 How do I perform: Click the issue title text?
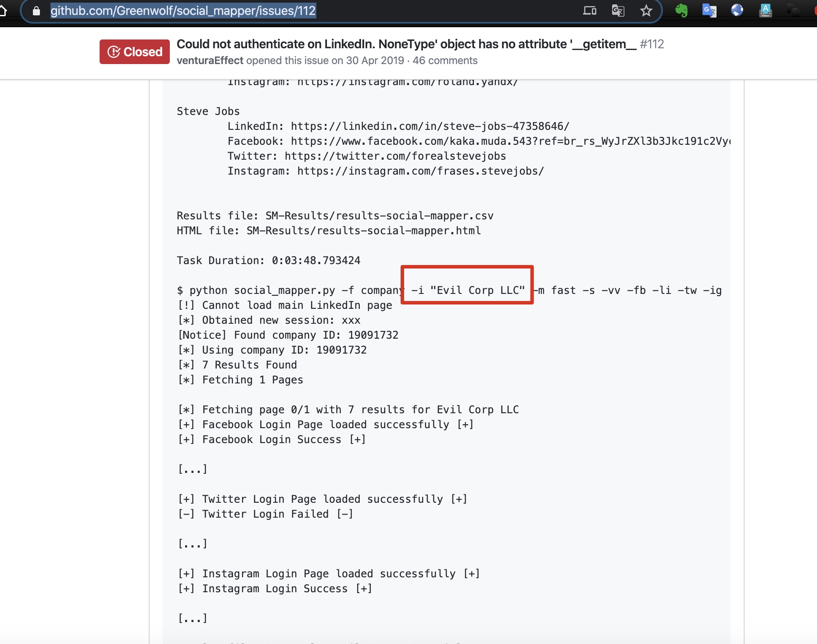tap(406, 44)
